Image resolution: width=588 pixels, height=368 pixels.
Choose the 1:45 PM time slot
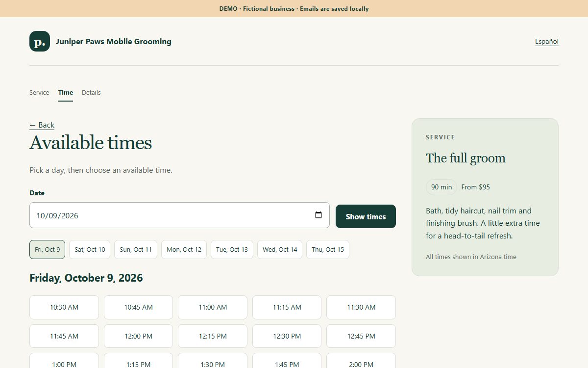click(x=287, y=361)
